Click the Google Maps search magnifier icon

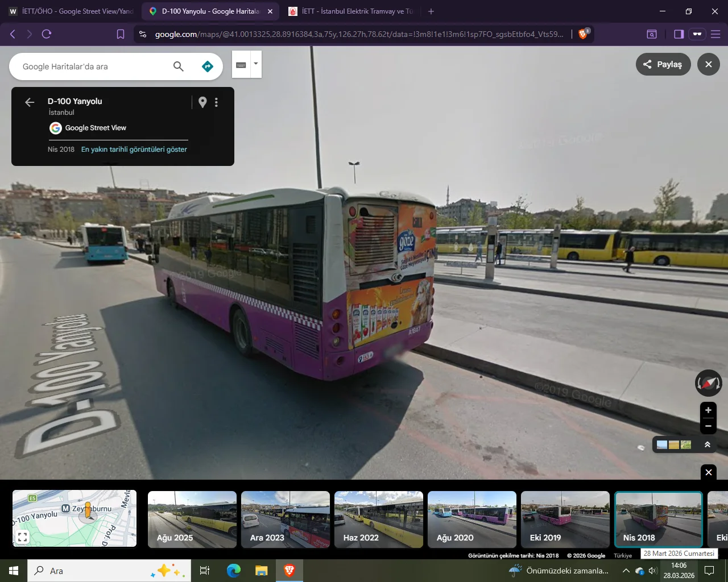point(178,66)
